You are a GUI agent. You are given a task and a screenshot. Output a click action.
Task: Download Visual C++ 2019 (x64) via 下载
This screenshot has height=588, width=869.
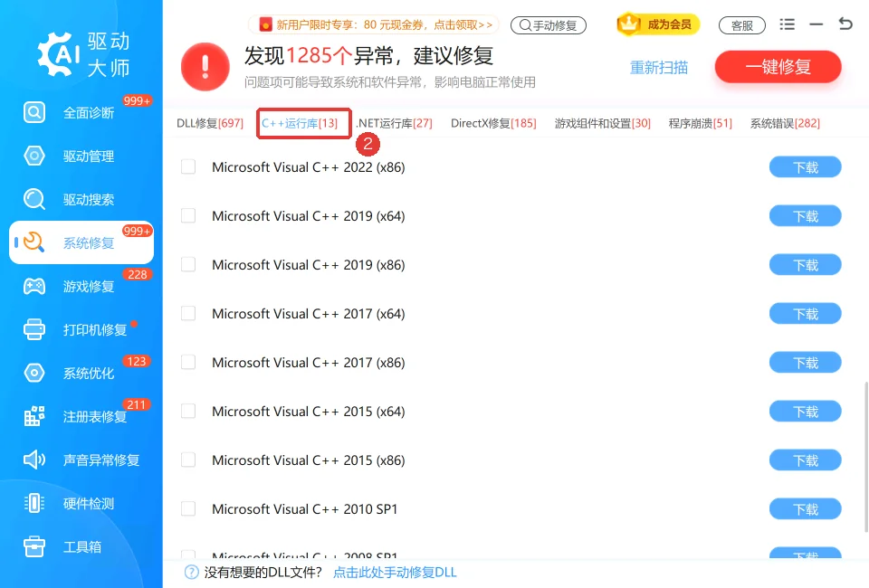point(806,215)
